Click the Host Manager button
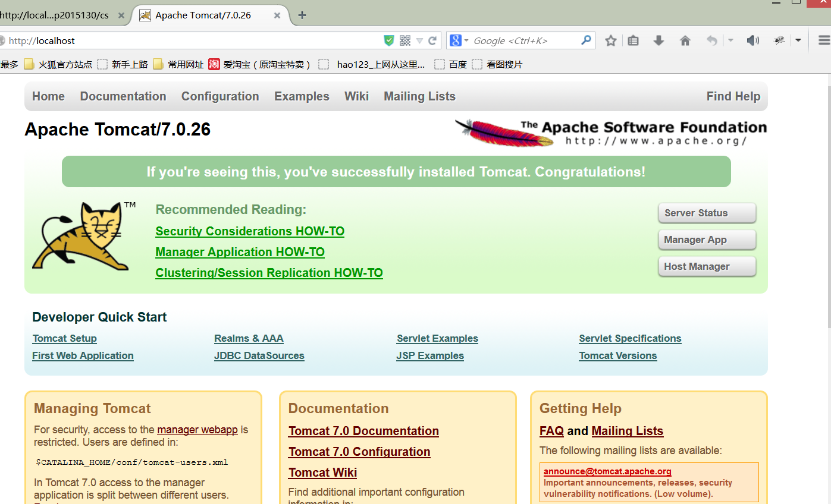This screenshot has width=831, height=504. [707, 266]
